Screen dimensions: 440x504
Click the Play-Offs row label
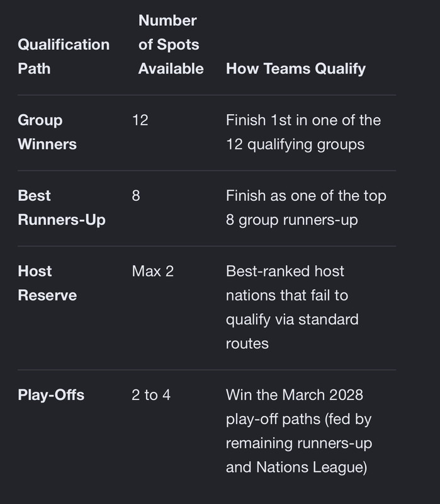click(x=51, y=395)
